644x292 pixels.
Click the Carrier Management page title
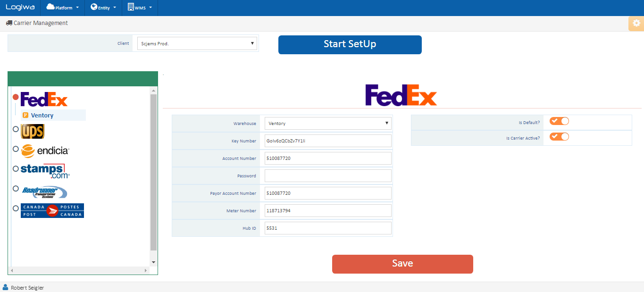tap(41, 23)
